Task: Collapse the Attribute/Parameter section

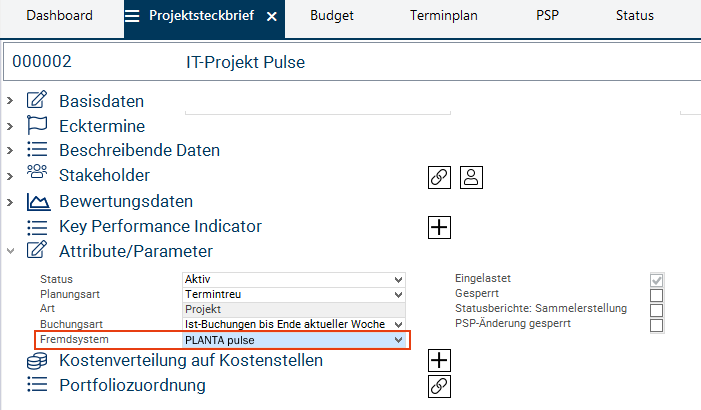Action: point(10,251)
